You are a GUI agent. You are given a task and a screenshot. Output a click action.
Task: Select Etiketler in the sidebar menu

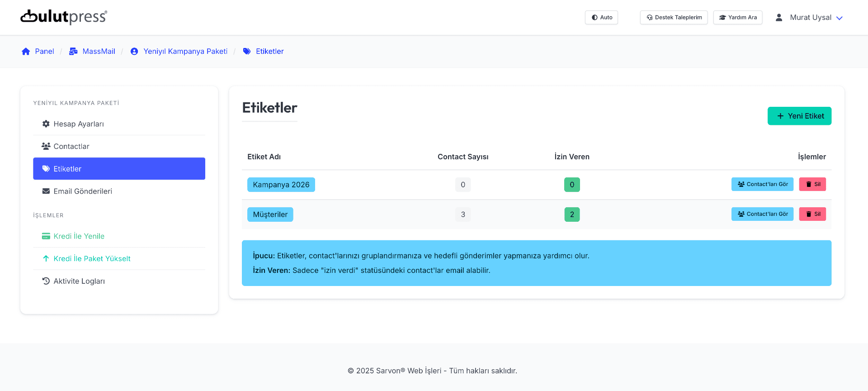119,169
